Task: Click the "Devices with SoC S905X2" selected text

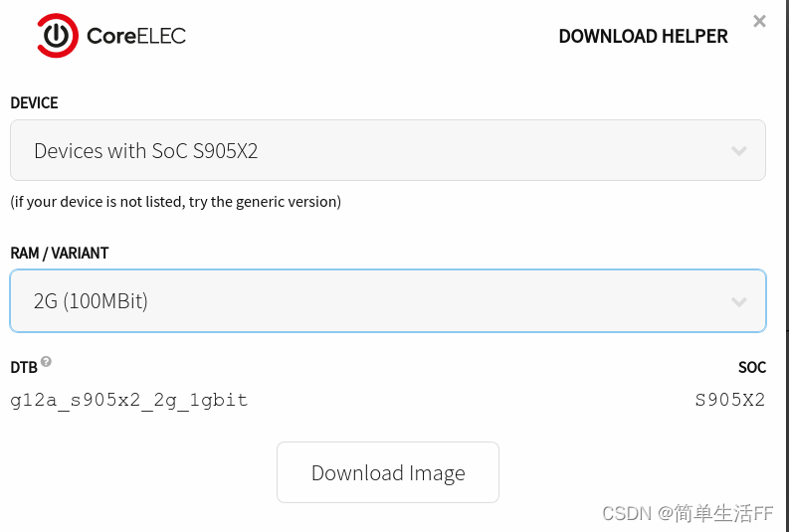Action: (146, 151)
